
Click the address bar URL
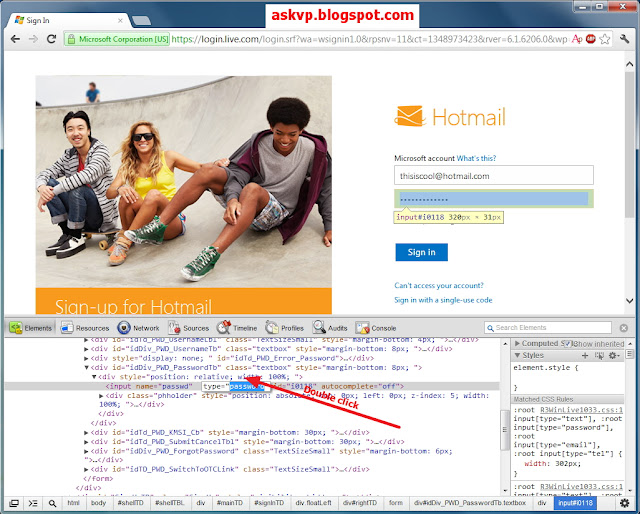(369, 39)
